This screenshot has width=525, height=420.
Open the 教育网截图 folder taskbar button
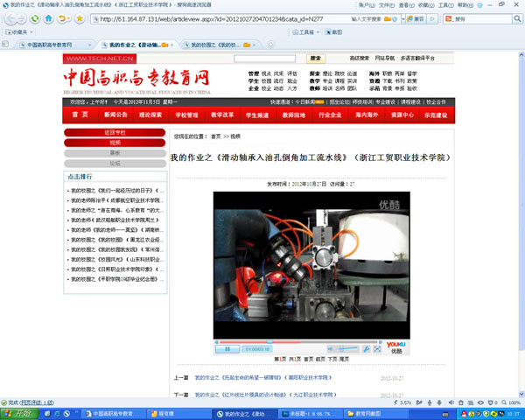pos(376,414)
